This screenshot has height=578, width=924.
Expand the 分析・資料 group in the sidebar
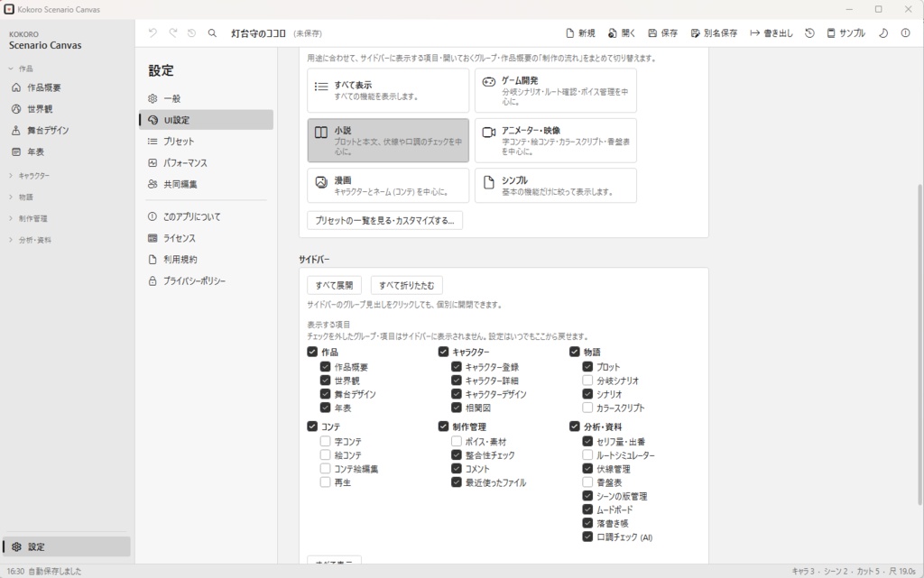(x=67, y=240)
